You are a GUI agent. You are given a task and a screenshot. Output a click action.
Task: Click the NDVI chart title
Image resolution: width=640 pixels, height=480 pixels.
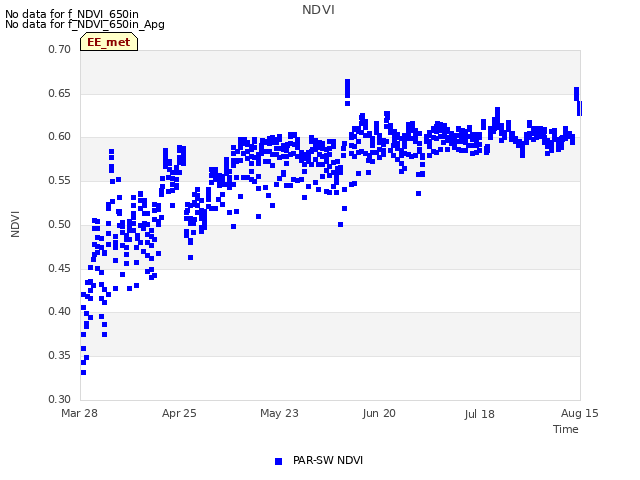click(318, 10)
